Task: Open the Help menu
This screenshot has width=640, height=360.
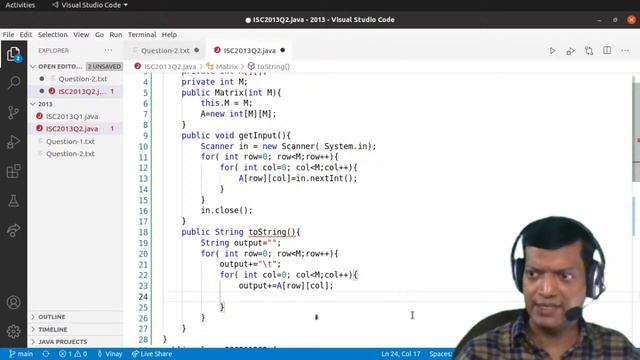Action: tap(169, 35)
